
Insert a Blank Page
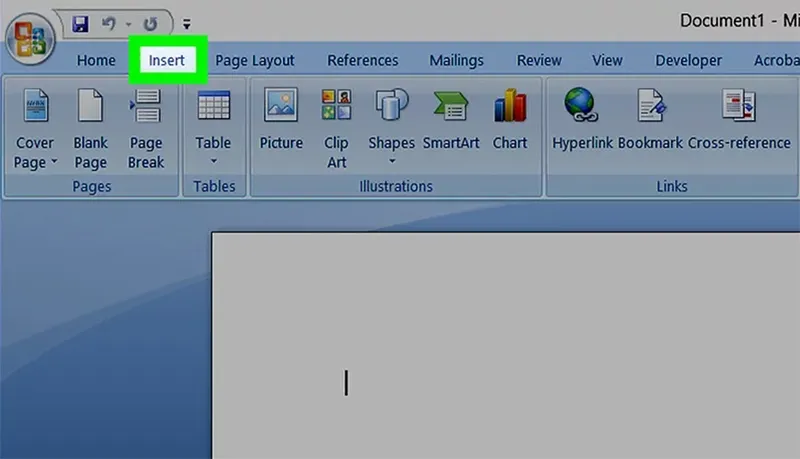pos(90,129)
